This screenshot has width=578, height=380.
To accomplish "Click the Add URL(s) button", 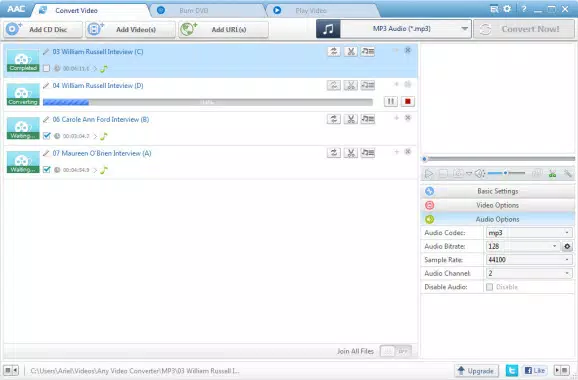I will (223, 29).
